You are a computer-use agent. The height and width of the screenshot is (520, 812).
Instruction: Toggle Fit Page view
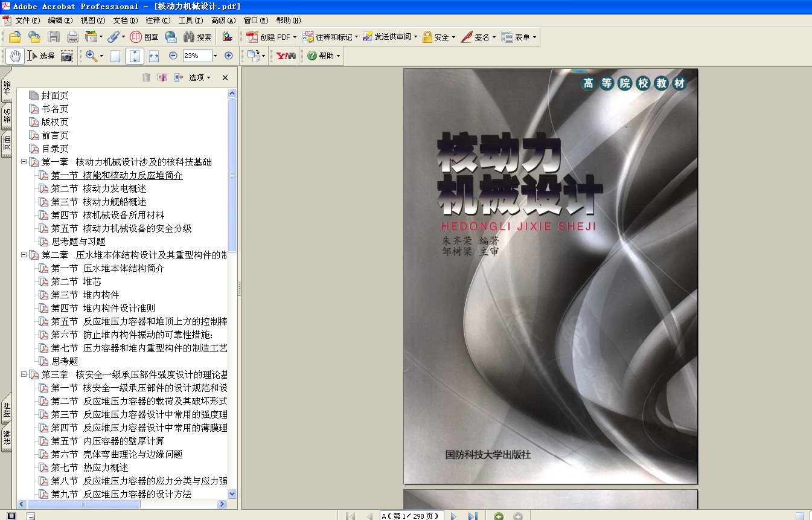134,56
